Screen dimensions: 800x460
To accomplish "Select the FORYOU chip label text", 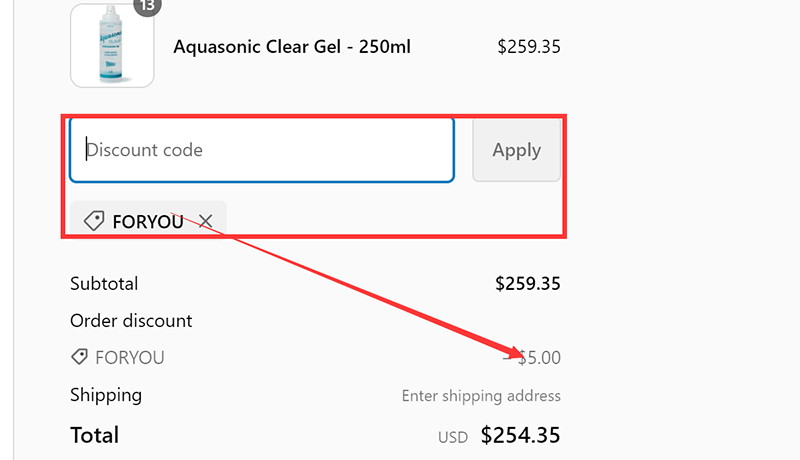I will click(148, 222).
